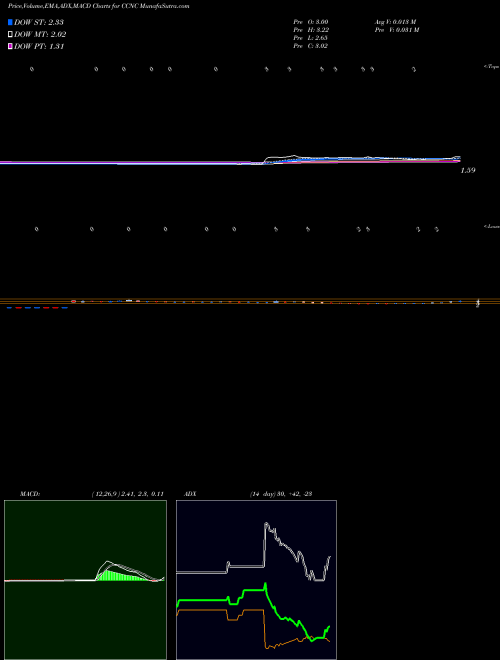Select the 'DOW PT: 1.31' label
Screen dimensions: 500x660
pos(39,46)
